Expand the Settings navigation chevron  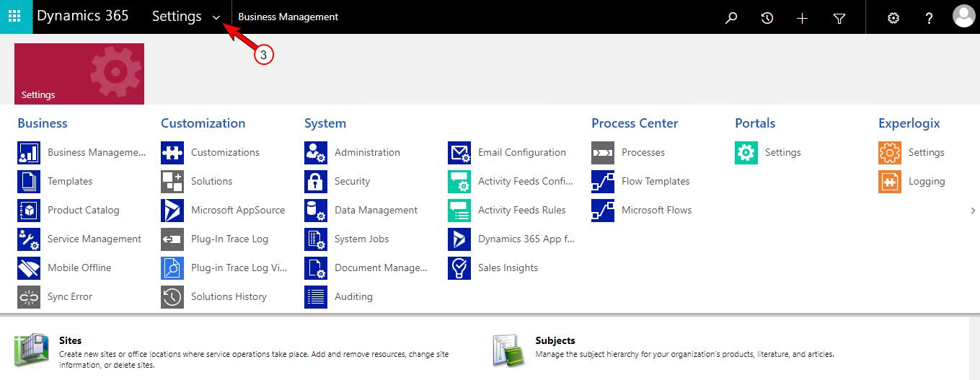(216, 18)
